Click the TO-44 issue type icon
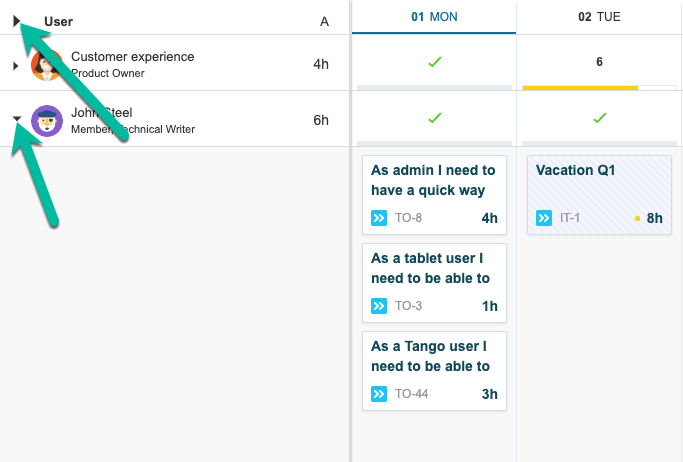Image resolution: width=683 pixels, height=462 pixels. [379, 394]
